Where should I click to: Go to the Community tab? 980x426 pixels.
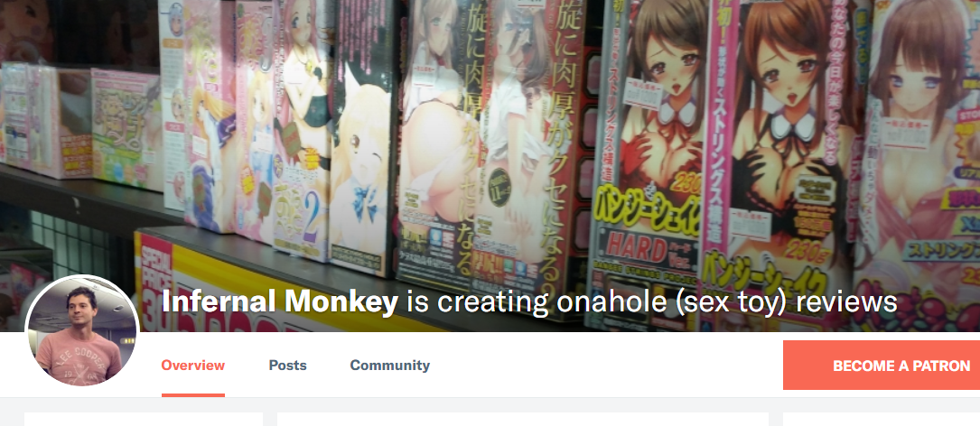pos(389,366)
